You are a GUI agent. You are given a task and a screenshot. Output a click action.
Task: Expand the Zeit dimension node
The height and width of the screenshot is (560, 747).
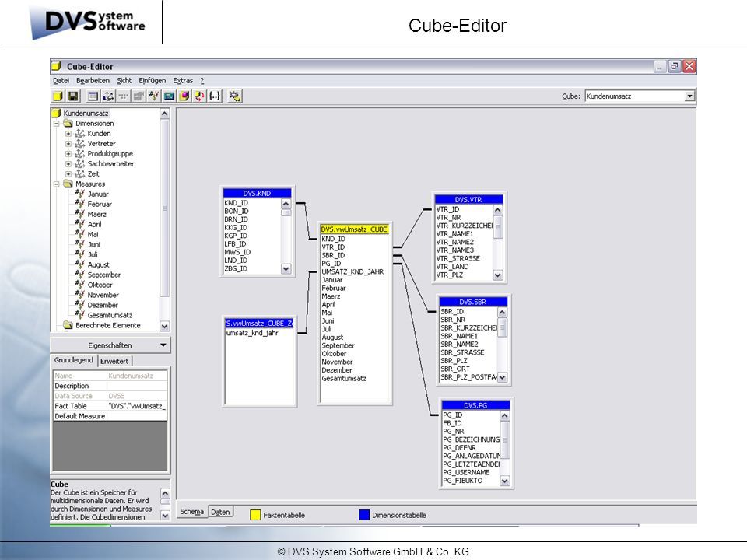[68, 173]
